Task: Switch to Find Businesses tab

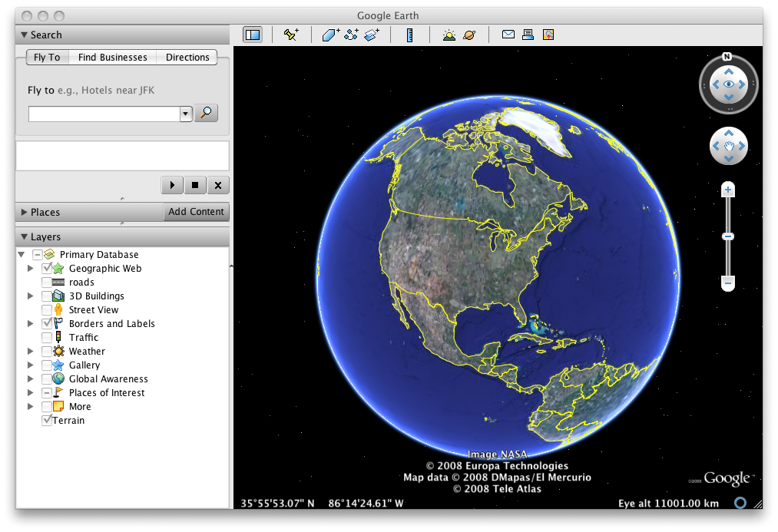Action: 113,57
